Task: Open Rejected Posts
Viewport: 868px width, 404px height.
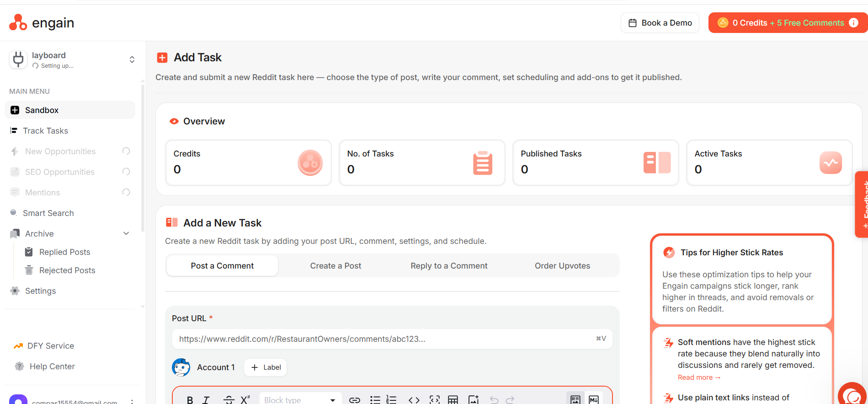Action: pyautogui.click(x=67, y=270)
